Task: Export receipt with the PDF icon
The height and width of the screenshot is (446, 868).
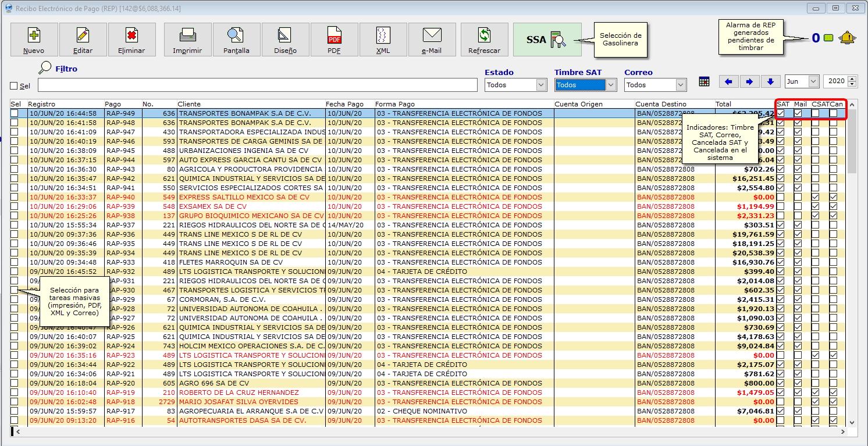Action: pos(334,36)
